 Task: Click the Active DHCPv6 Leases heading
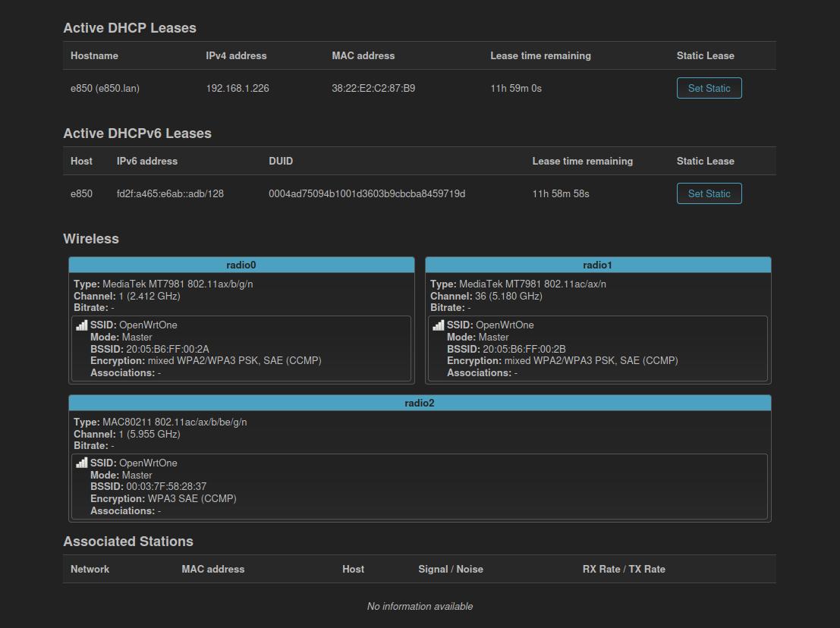137,133
